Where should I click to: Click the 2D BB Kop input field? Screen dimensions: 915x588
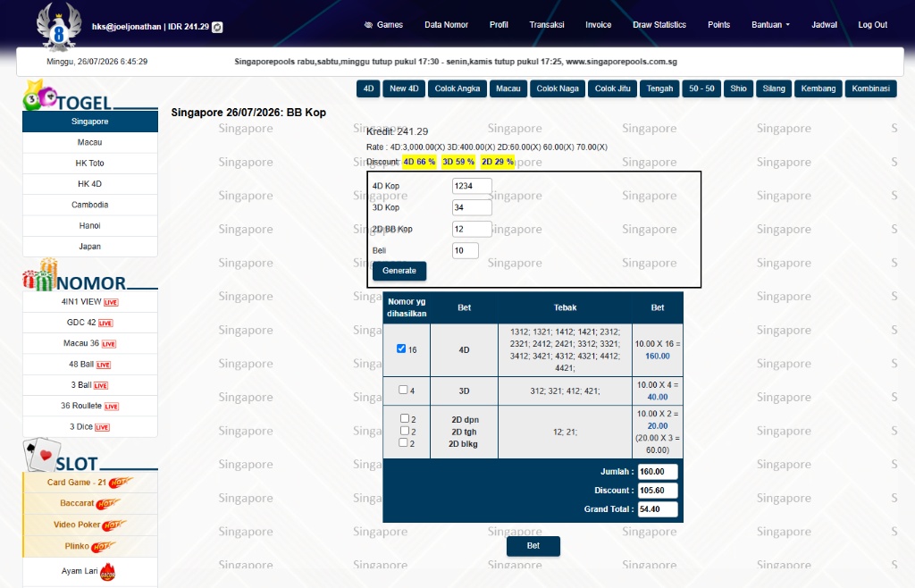pos(472,230)
